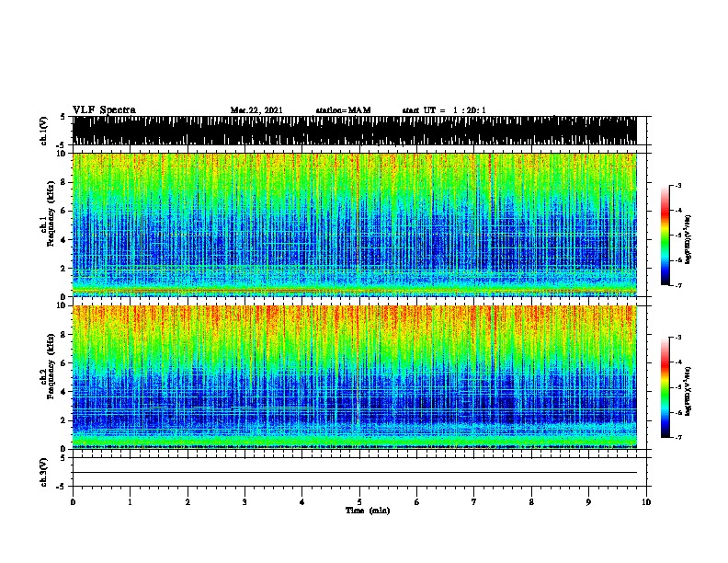Click time axis tick label "6"

(x=417, y=502)
